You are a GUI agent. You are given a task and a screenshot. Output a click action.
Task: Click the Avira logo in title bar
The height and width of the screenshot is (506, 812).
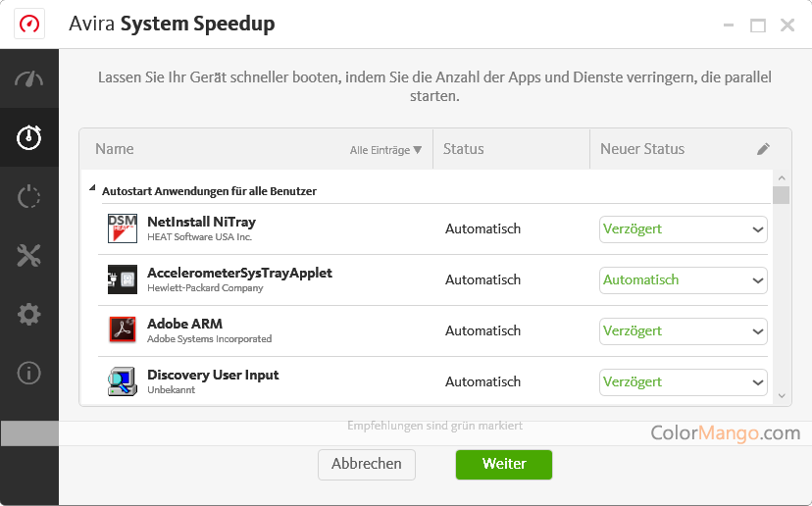(x=29, y=24)
